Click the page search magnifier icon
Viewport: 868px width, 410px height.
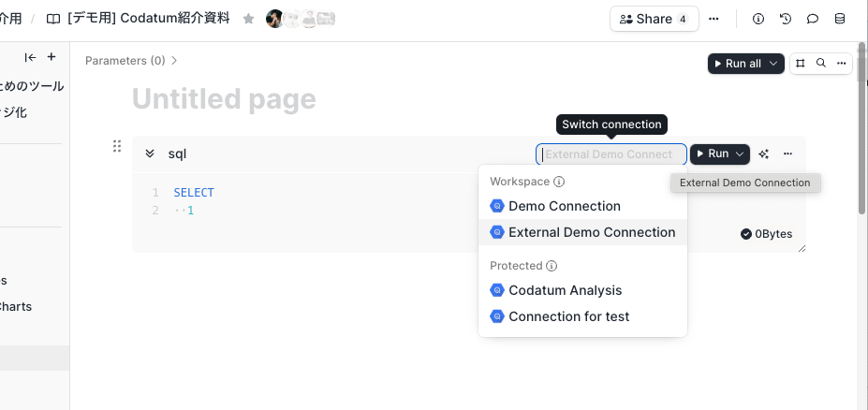(x=821, y=64)
